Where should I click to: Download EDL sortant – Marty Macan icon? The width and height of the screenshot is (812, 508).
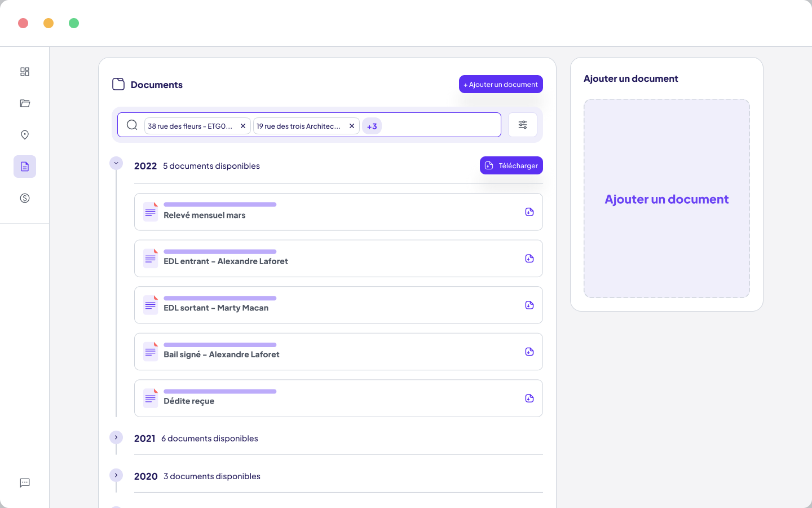point(529,305)
